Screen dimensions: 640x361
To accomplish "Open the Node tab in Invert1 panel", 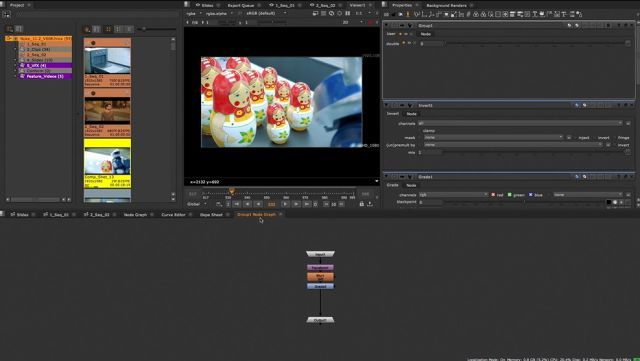I will pos(411,114).
